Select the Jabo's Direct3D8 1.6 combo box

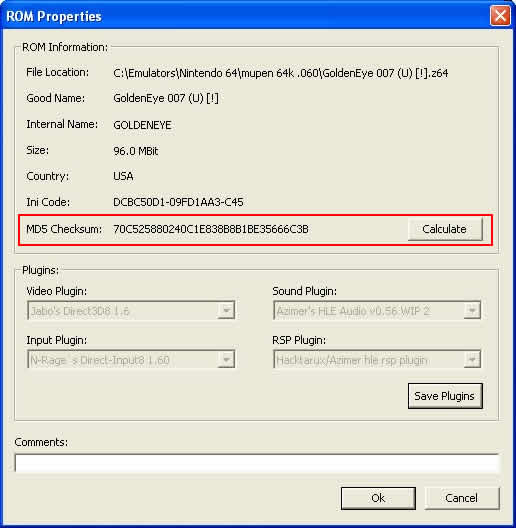coord(131,310)
